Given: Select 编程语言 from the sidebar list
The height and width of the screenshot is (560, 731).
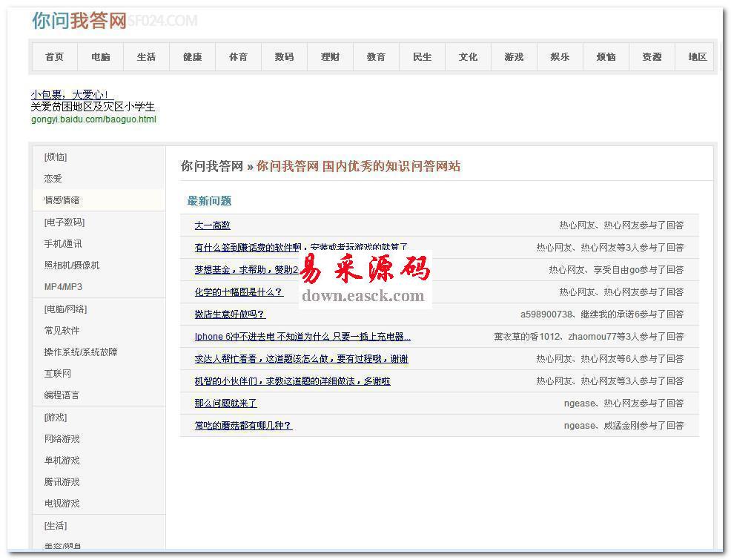Looking at the screenshot, I should 62,395.
